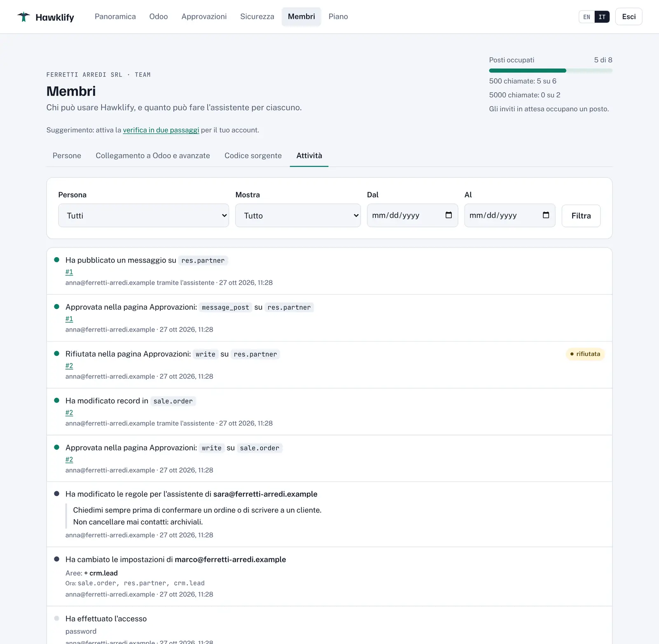659x644 pixels.
Task: Switch language to IT
Action: 602,17
